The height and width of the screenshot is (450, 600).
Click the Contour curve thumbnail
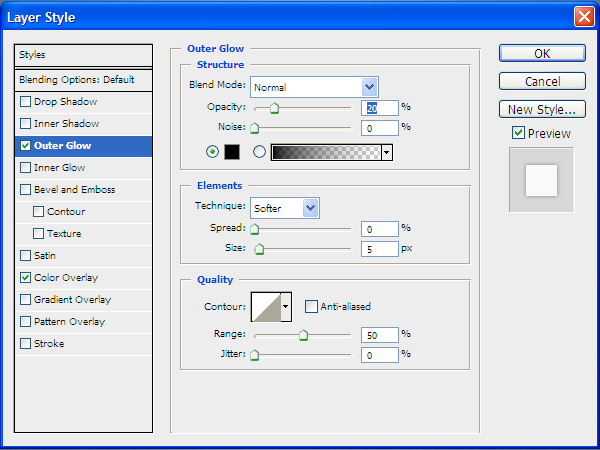click(266, 307)
